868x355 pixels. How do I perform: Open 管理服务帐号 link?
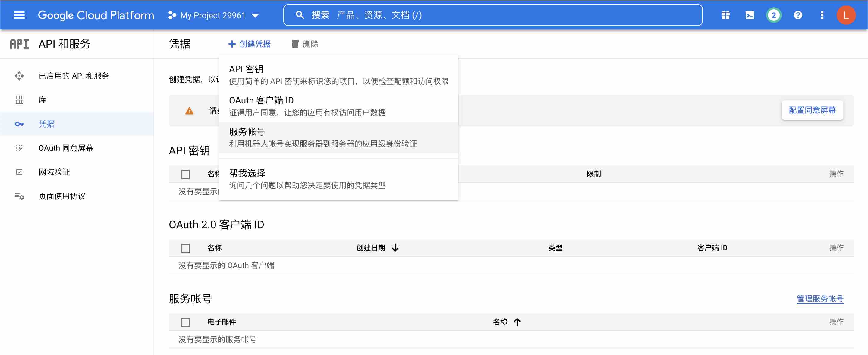tap(819, 298)
